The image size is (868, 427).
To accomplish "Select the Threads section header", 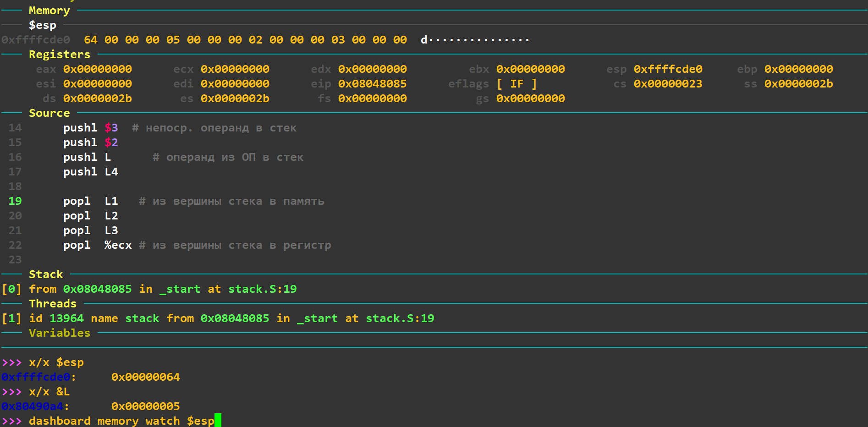I will (53, 304).
